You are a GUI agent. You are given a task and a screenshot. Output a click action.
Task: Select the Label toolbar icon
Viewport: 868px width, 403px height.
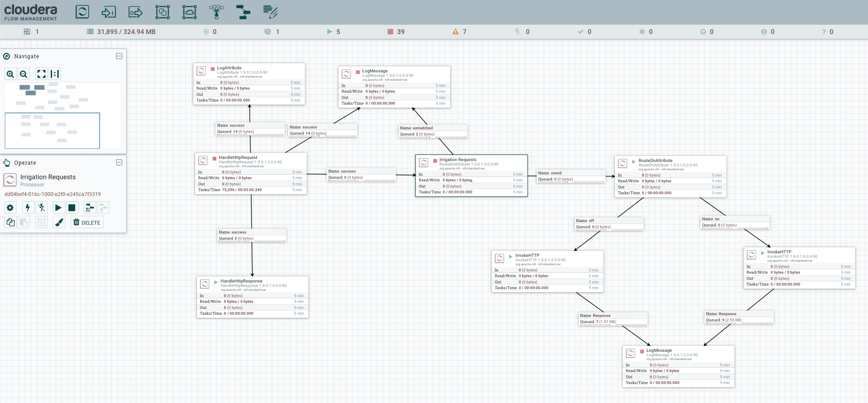[x=270, y=12]
